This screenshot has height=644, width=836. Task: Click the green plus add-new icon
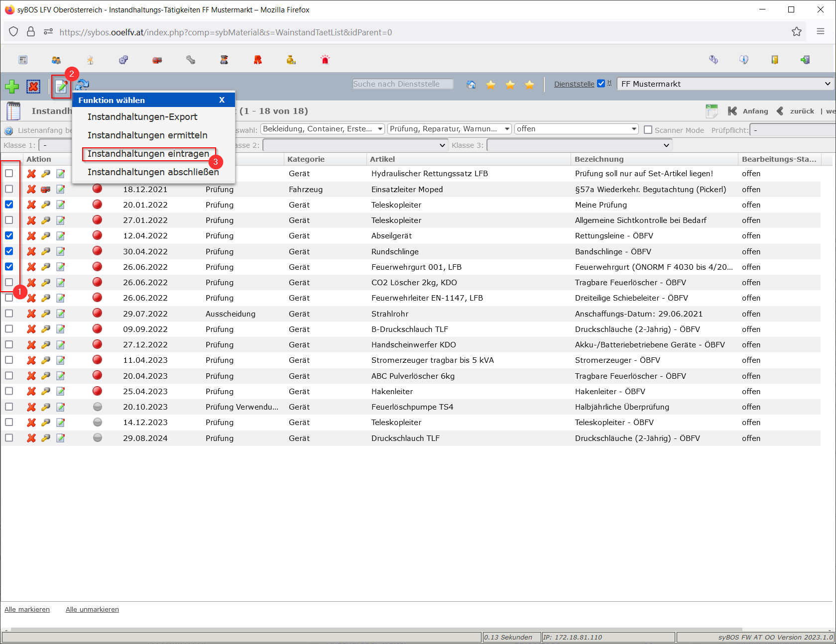pos(12,87)
